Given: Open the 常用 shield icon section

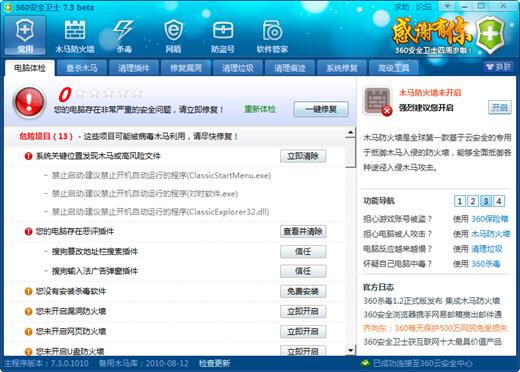Looking at the screenshot, I should point(25,36).
